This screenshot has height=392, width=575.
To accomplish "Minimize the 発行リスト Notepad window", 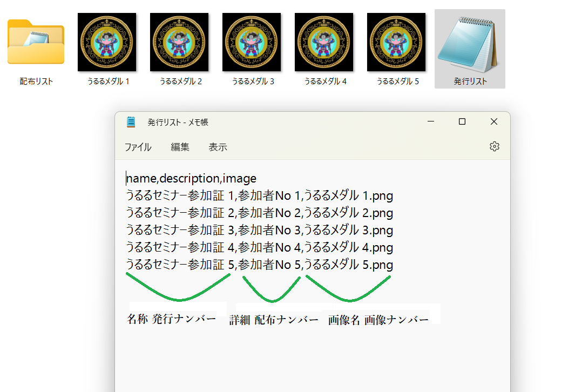I will click(x=431, y=121).
